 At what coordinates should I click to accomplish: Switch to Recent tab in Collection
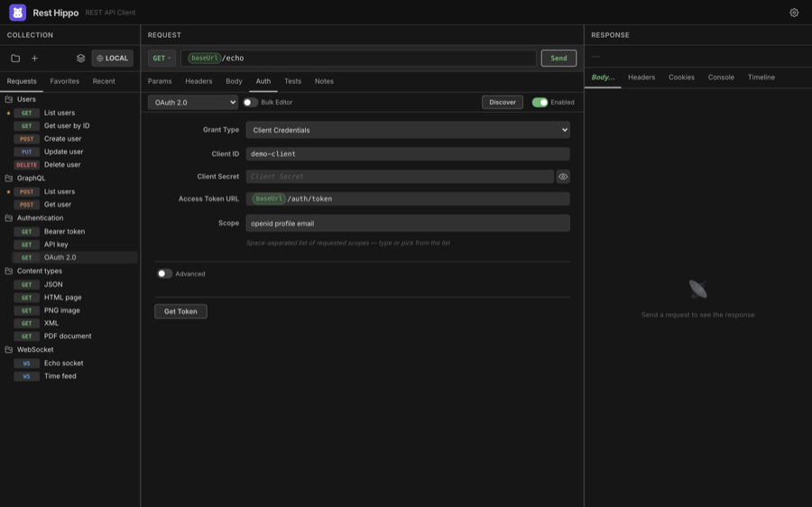point(104,81)
